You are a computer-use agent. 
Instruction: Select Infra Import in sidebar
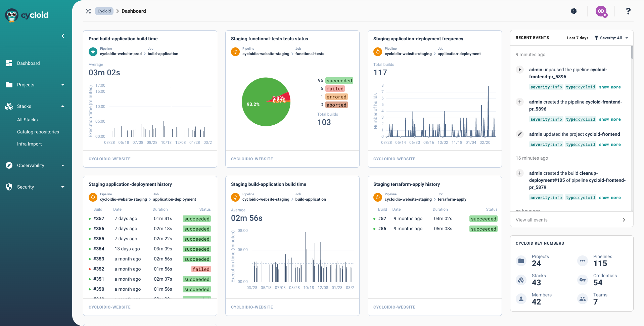(x=29, y=144)
